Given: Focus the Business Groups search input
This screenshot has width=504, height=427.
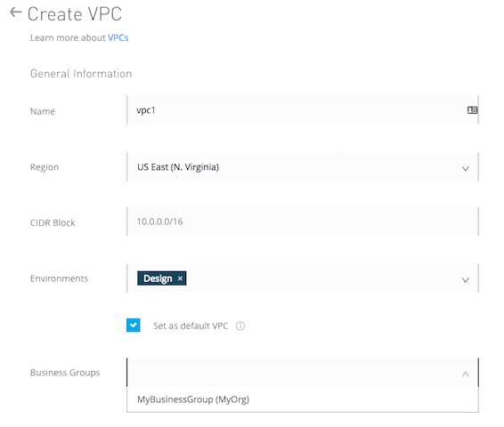Looking at the screenshot, I should (294, 373).
